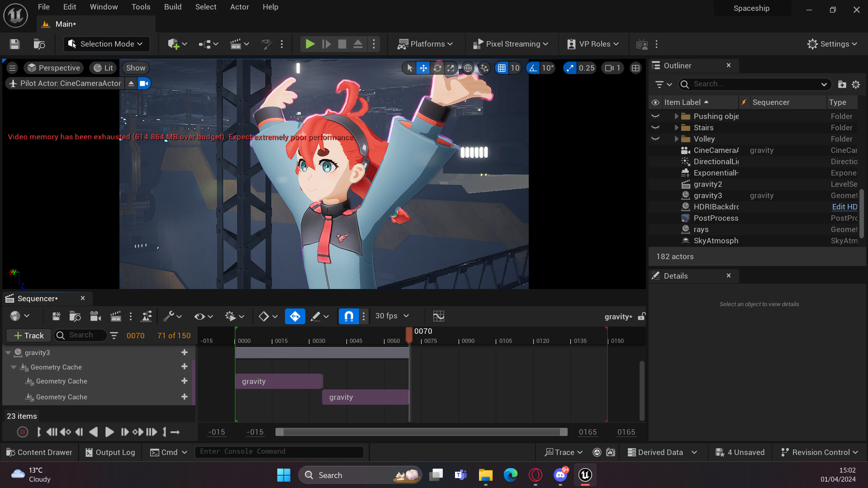Start Play in Editor with the green play button
Image resolution: width=868 pixels, height=488 pixels.
(310, 44)
